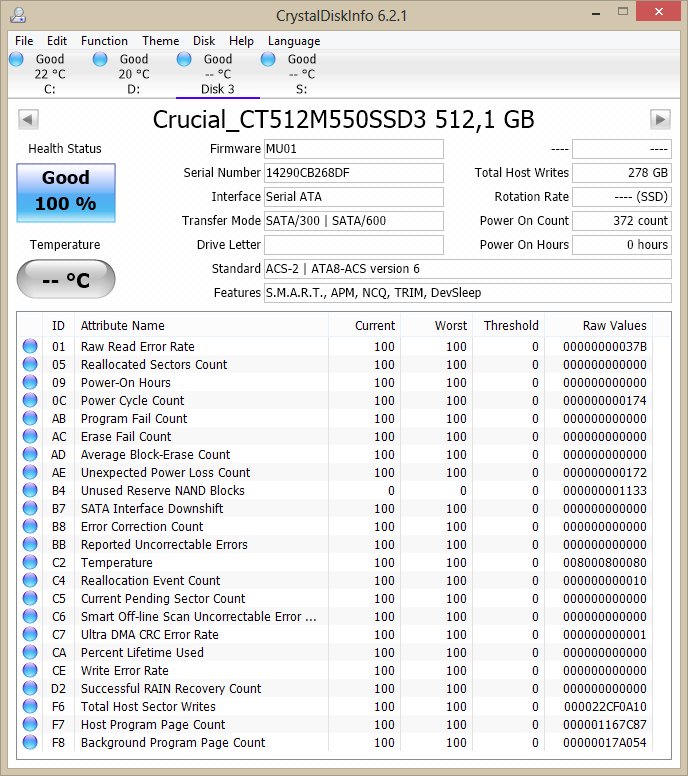Click the Rotation Rate (SSD) value
The height and width of the screenshot is (776, 688).
[x=622, y=197]
